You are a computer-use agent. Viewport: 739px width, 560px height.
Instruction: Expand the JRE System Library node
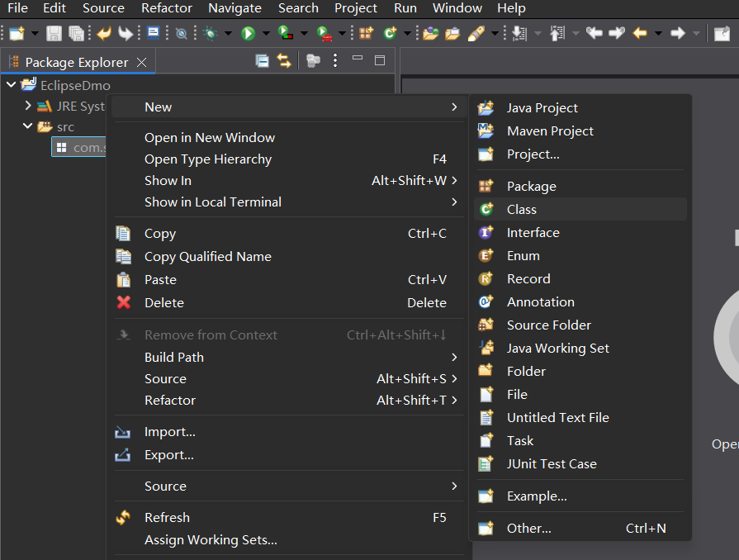click(28, 106)
